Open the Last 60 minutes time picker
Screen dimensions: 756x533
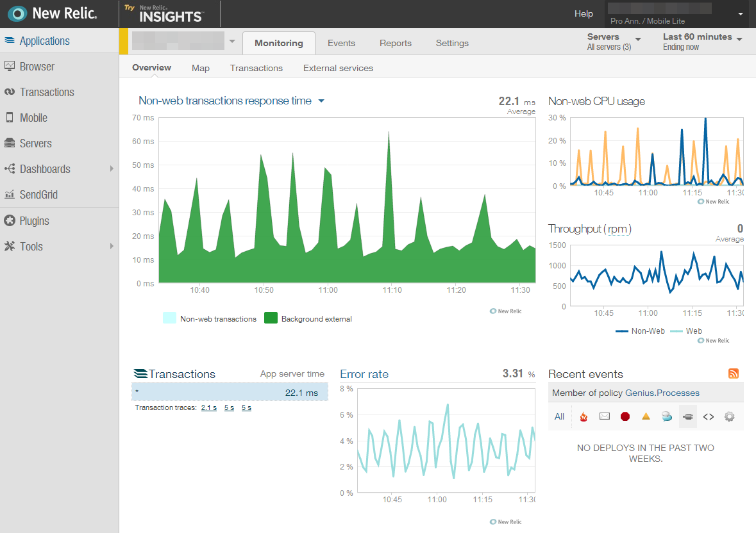[702, 42]
